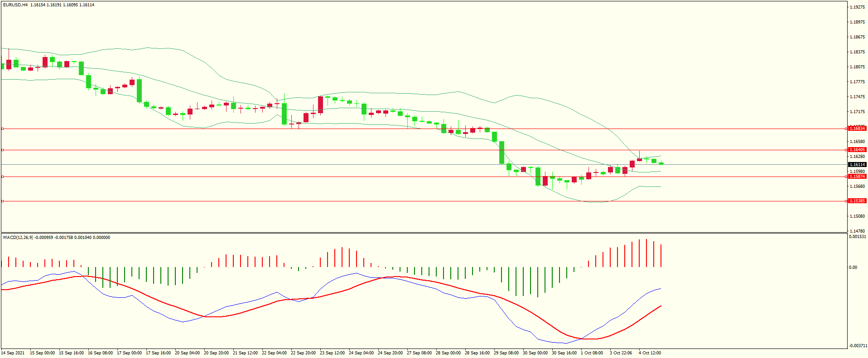Click the 1.18075 price scale label
The height and width of the screenshot is (358, 868).
[858, 67]
